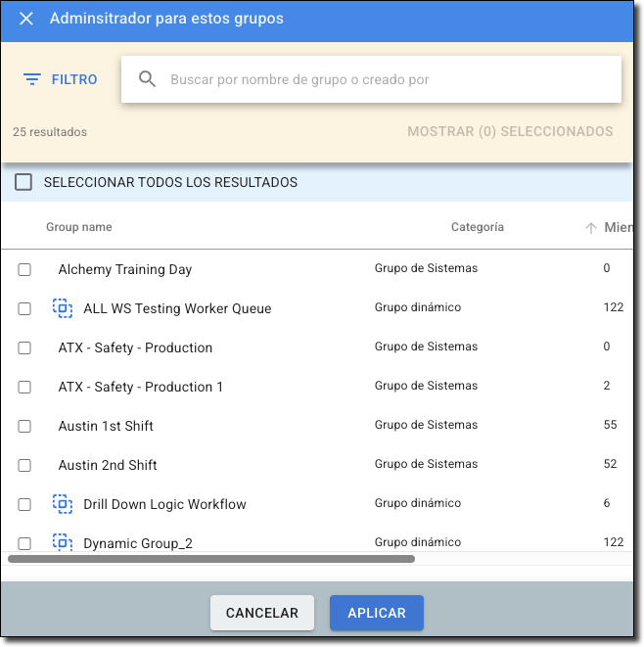Click the CANCELAR button
The width and height of the screenshot is (644, 647).
pyautogui.click(x=262, y=613)
